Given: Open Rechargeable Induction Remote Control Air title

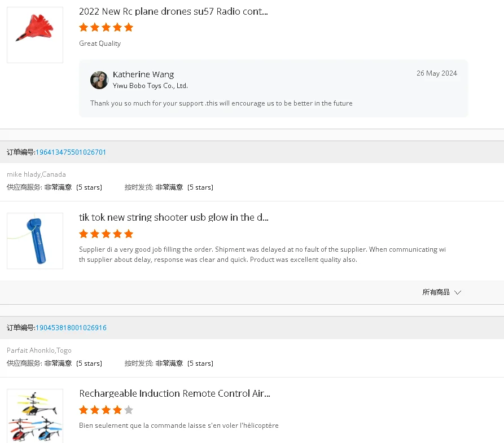Looking at the screenshot, I should click(174, 393).
